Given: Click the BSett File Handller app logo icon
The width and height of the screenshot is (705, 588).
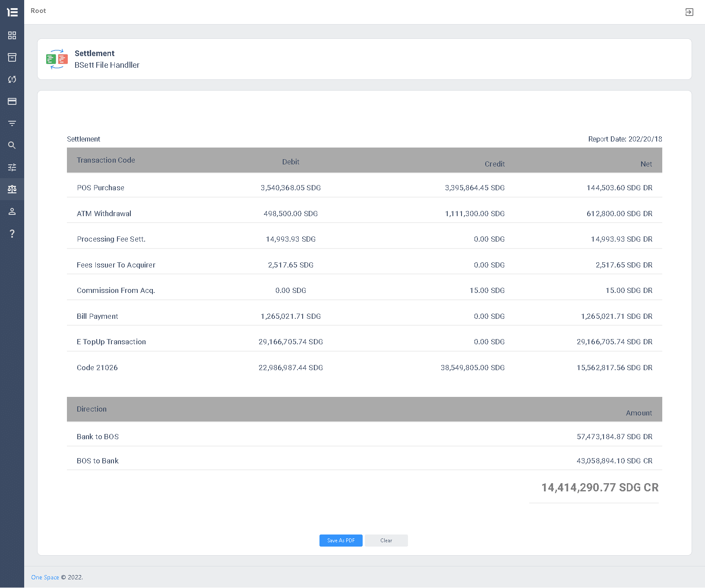Looking at the screenshot, I should click(57, 59).
